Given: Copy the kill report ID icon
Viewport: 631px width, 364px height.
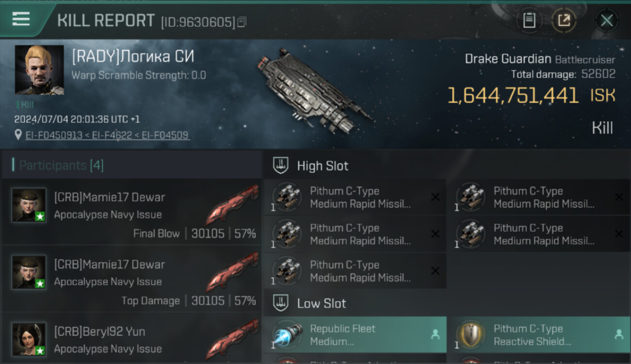Looking at the screenshot, I should tap(242, 22).
